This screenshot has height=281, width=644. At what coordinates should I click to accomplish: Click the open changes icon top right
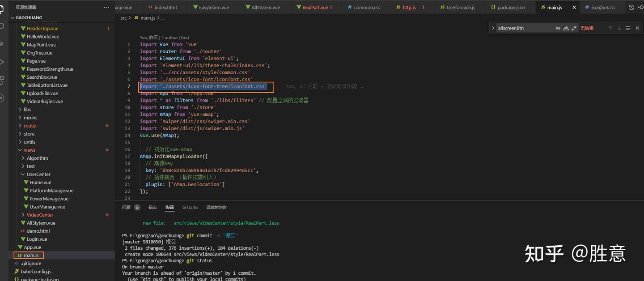tap(641, 7)
